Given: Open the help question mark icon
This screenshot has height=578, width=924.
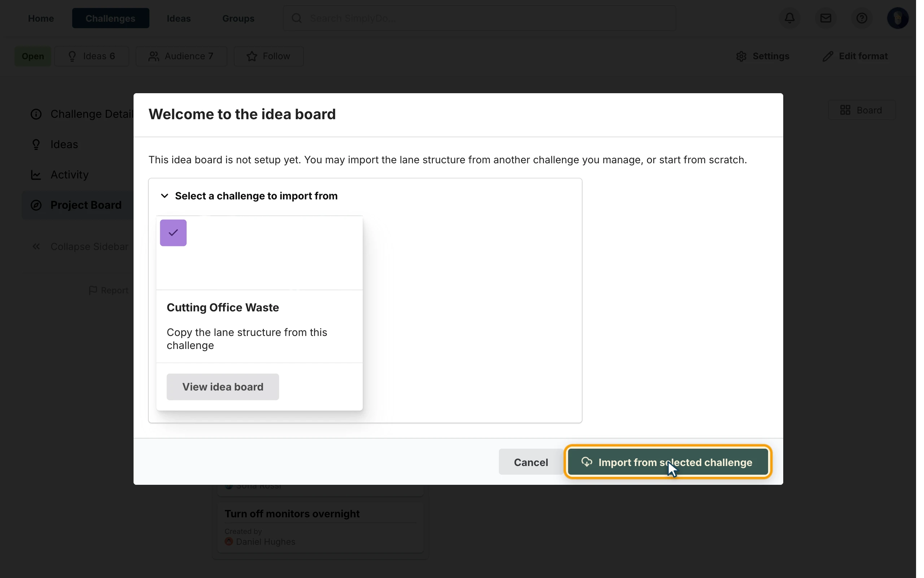Looking at the screenshot, I should [862, 18].
